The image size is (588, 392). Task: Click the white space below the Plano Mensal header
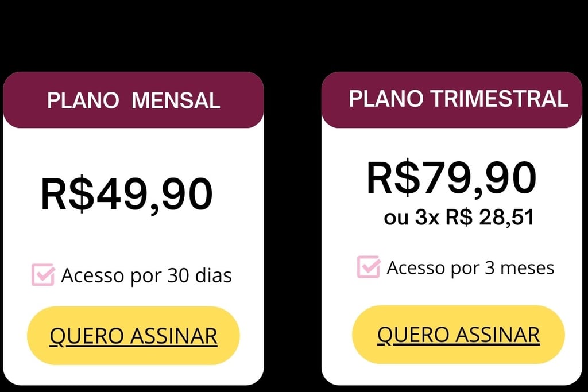coord(133,151)
